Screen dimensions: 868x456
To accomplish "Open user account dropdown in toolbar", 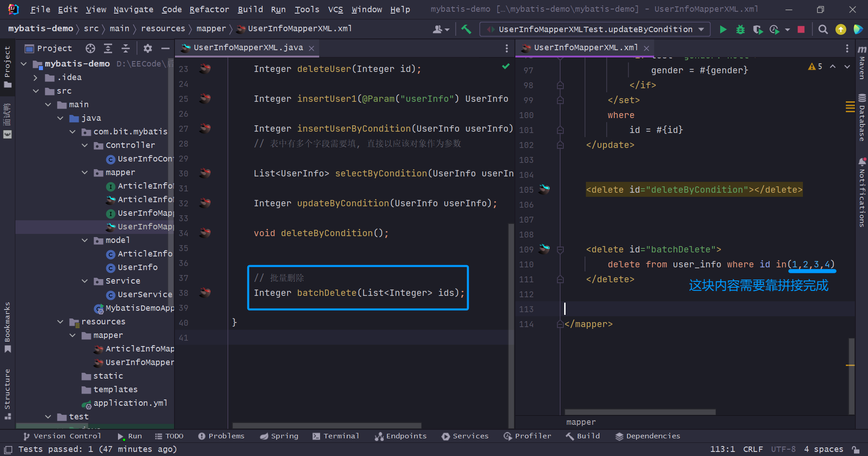I will click(x=441, y=29).
